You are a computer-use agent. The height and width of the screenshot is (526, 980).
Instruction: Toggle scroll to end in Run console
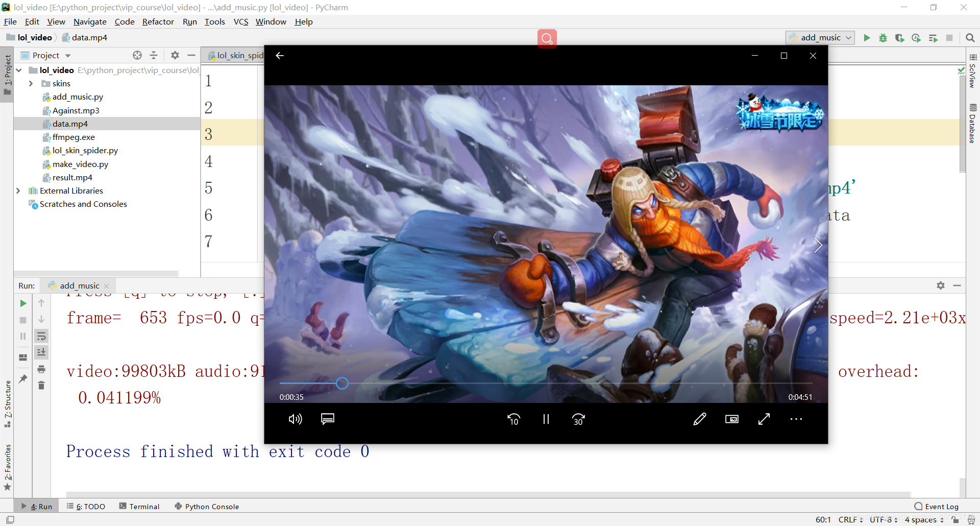pyautogui.click(x=41, y=352)
